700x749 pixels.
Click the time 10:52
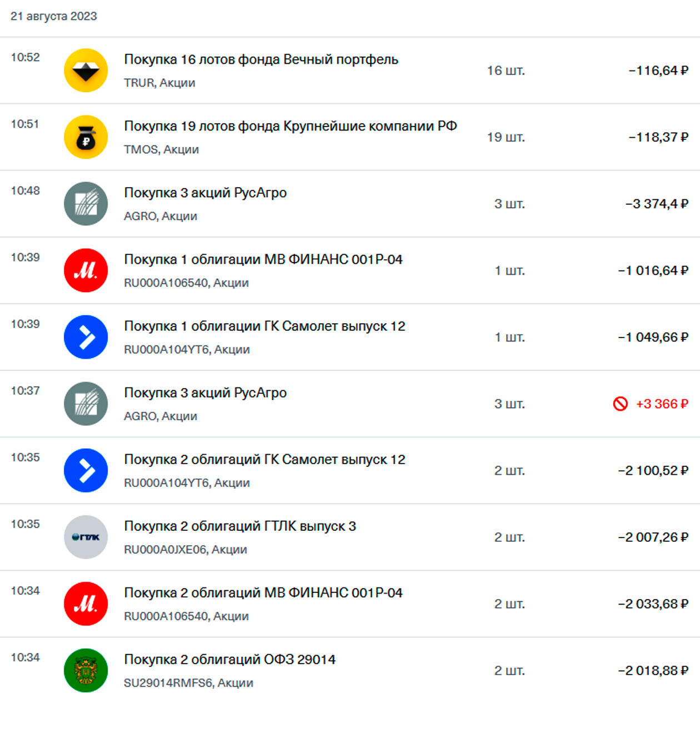pyautogui.click(x=26, y=57)
